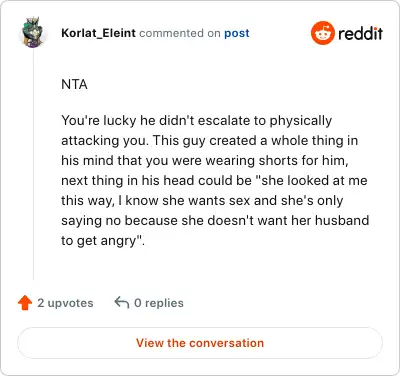Screen dimensions: 400x376
Task: Click the line starting "You're lucky he didn't"
Action: [x=197, y=121]
